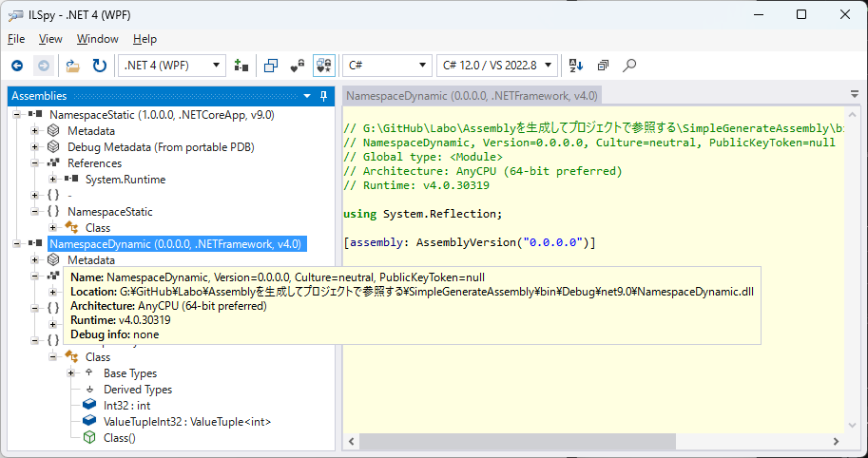Click the ValueTupleInt32 field icon

[89, 422]
